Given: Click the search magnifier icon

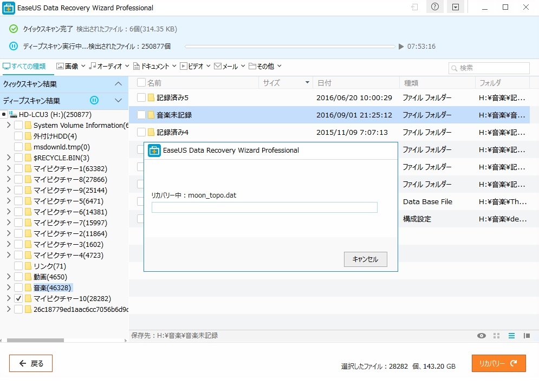Looking at the screenshot, I should tap(454, 68).
